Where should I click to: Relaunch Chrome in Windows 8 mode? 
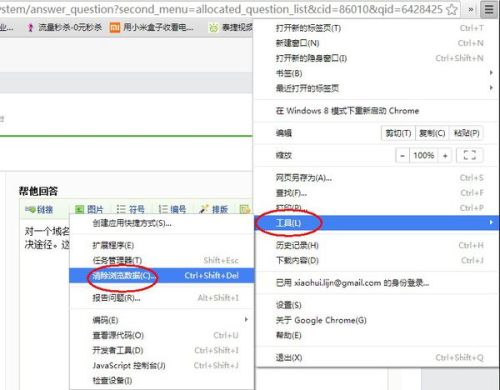[x=377, y=111]
